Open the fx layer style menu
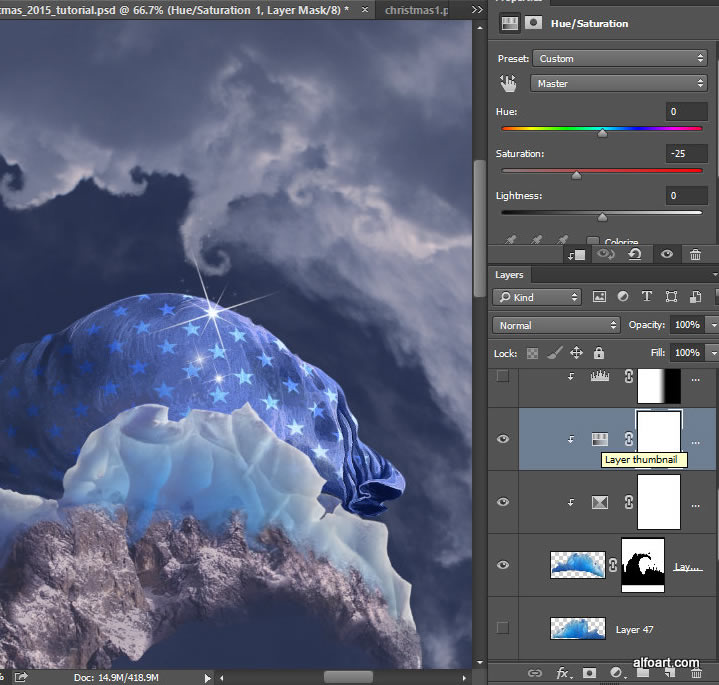Image resolution: width=719 pixels, height=685 pixels. (x=563, y=673)
